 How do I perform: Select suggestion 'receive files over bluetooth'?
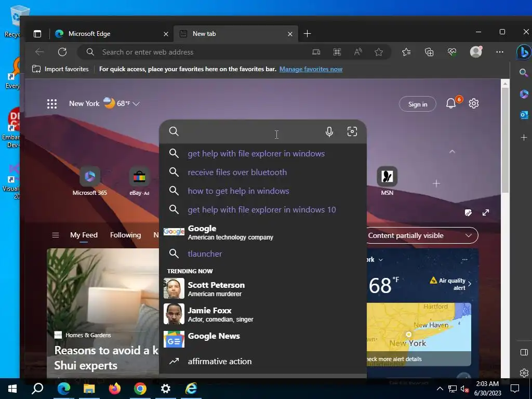pos(263,172)
